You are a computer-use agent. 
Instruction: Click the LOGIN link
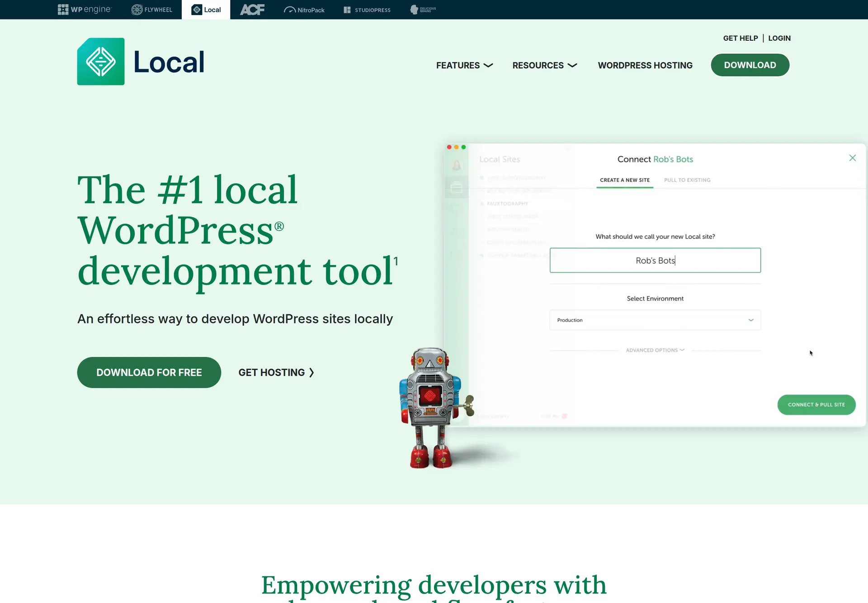(x=779, y=38)
